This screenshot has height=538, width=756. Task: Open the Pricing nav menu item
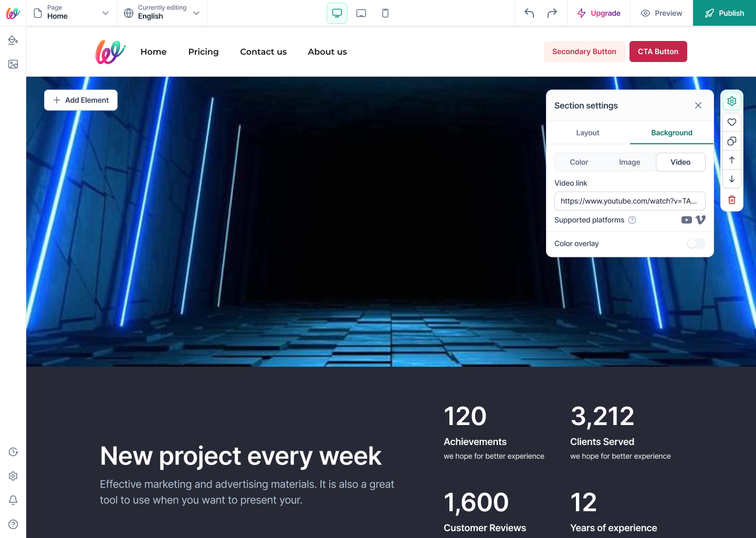coord(204,51)
